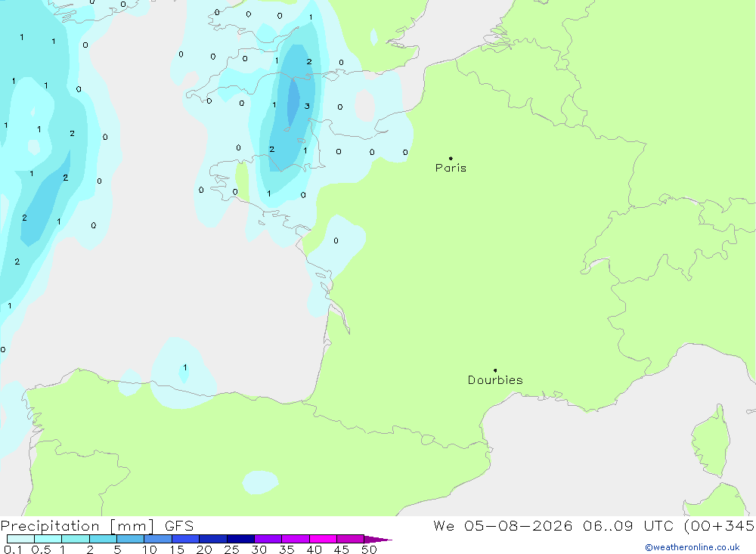Click the 15 legend scale label
756x554 pixels.
pyautogui.click(x=177, y=549)
